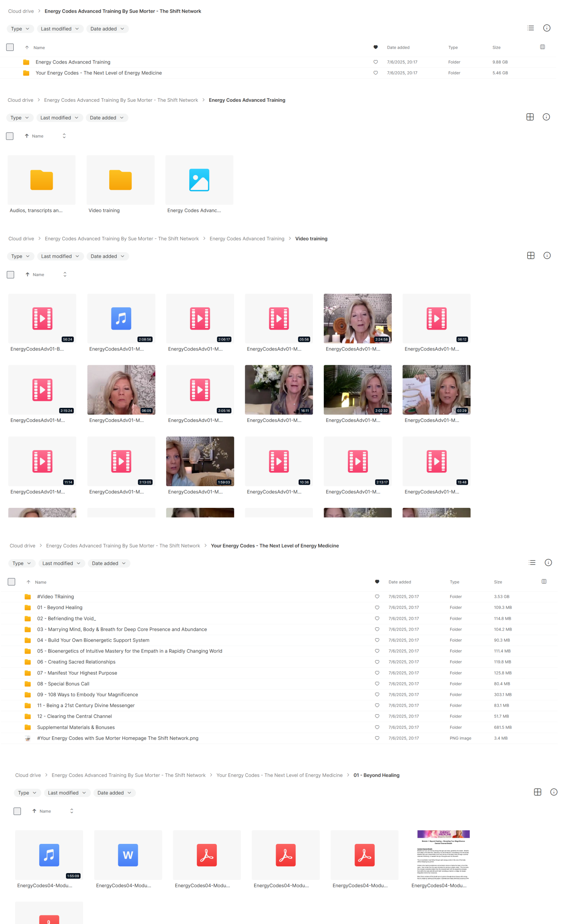Open column settings in the Your Energy Codes list
Viewport: 568px width, 924px height.
[x=544, y=581]
